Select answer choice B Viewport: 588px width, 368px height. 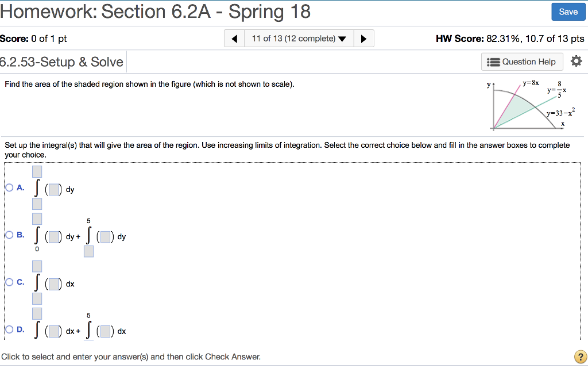(9, 235)
